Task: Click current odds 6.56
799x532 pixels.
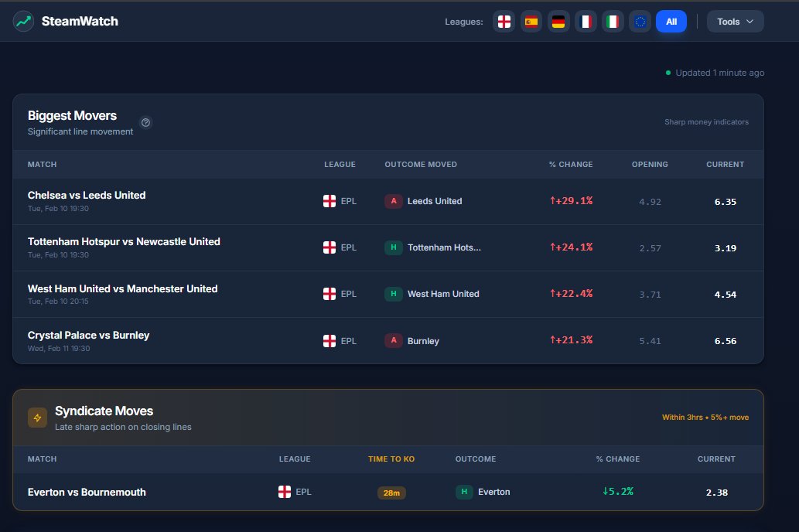Action: coord(725,341)
